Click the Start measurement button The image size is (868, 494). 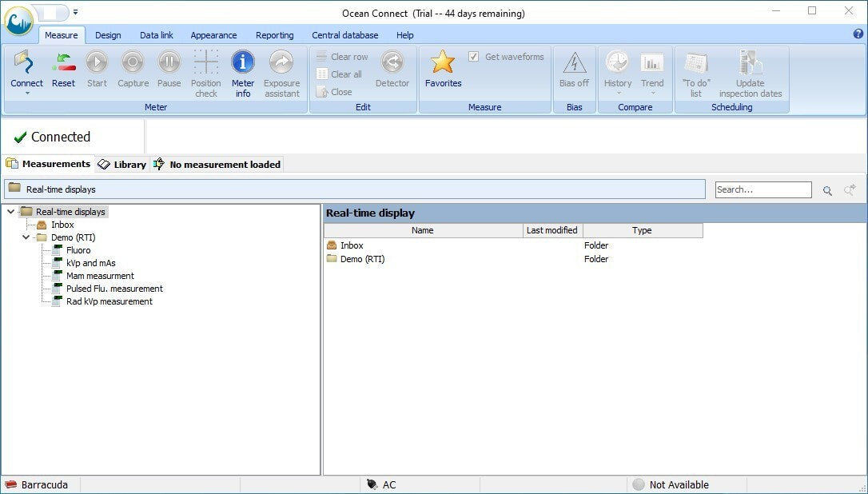(x=97, y=70)
